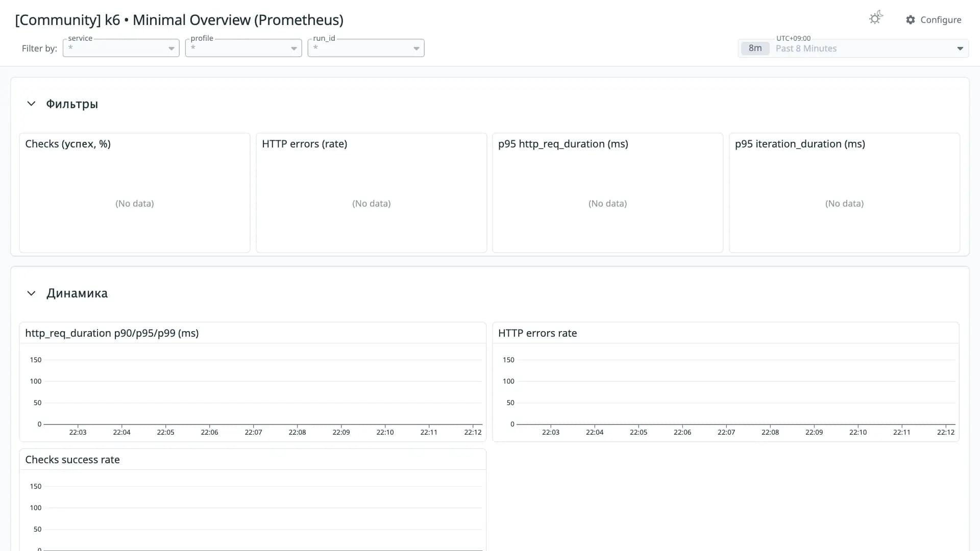This screenshot has width=980, height=551.
Task: Open the Configure menu label
Action: click(x=941, y=20)
